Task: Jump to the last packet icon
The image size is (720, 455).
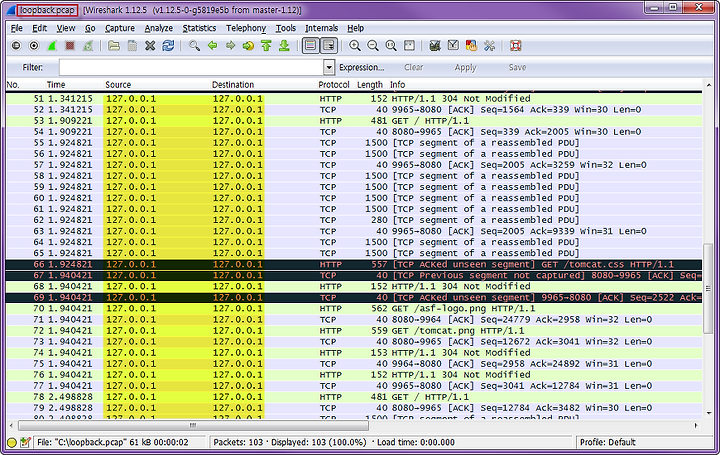Action: [284, 45]
